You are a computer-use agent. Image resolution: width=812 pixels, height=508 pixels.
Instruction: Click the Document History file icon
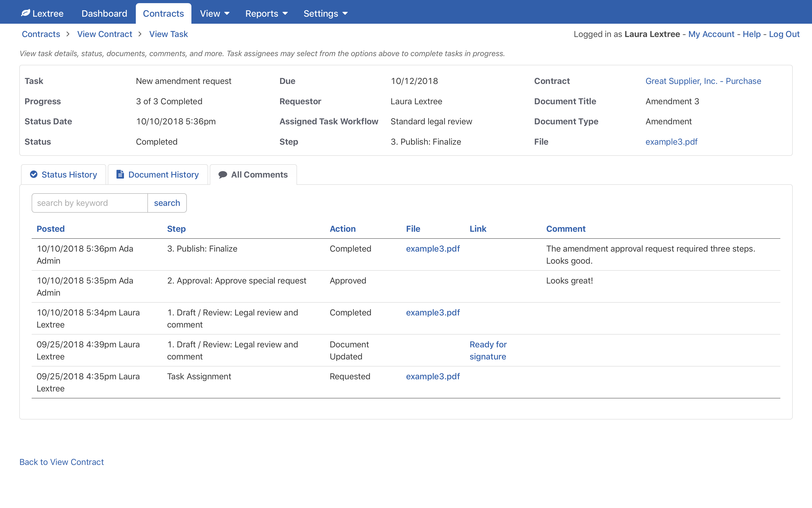(120, 174)
